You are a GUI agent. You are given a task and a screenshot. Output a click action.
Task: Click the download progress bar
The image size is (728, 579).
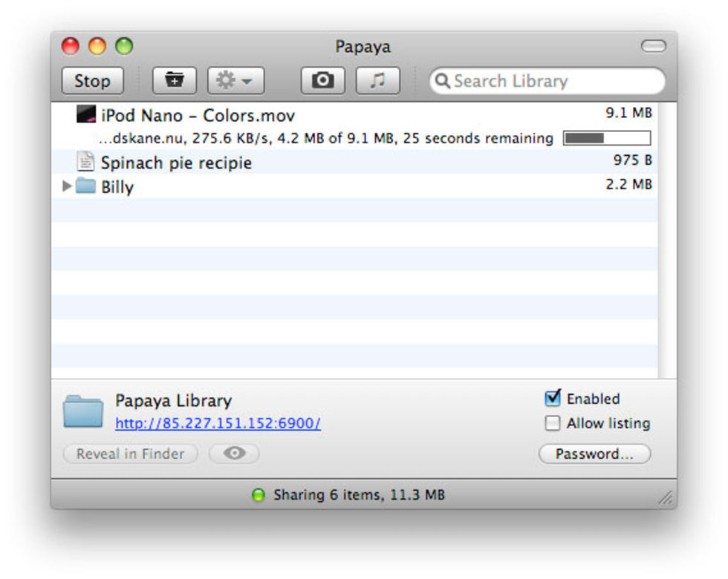[606, 138]
